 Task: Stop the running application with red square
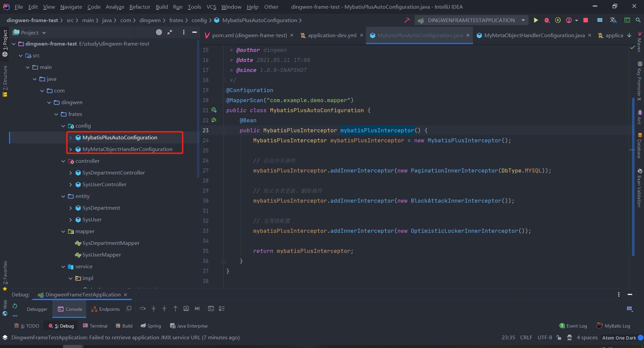pyautogui.click(x=586, y=20)
